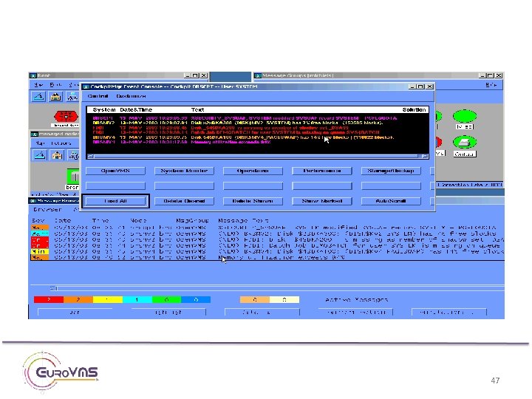Click the Event Console scrollbar left arrow
The image size is (532, 399).
90,156
